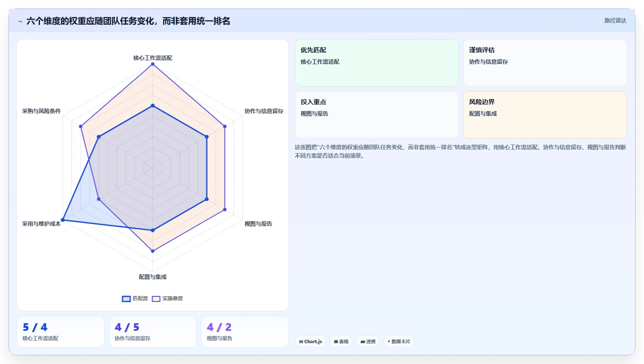The width and height of the screenshot is (644, 364).
Task: Select the 谨慎评估 card
Action: [545, 63]
